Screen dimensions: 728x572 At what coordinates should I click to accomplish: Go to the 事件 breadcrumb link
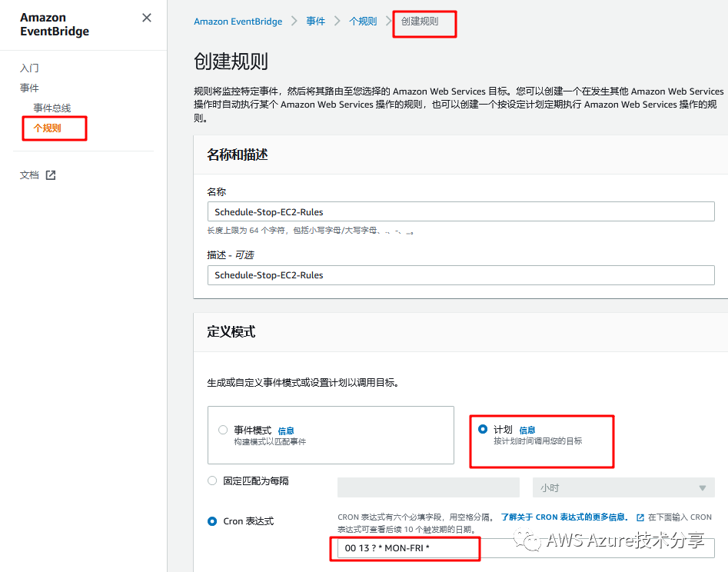[316, 22]
